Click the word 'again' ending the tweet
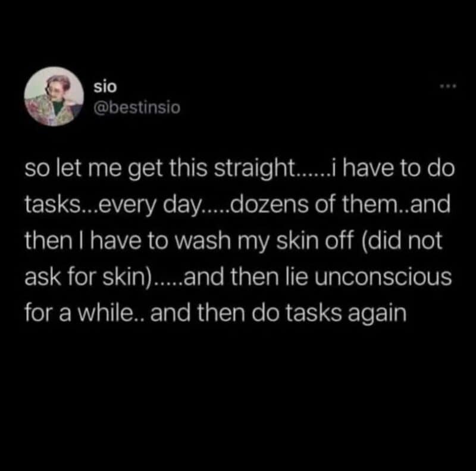Screen dimensions: 476x471 tap(377, 314)
